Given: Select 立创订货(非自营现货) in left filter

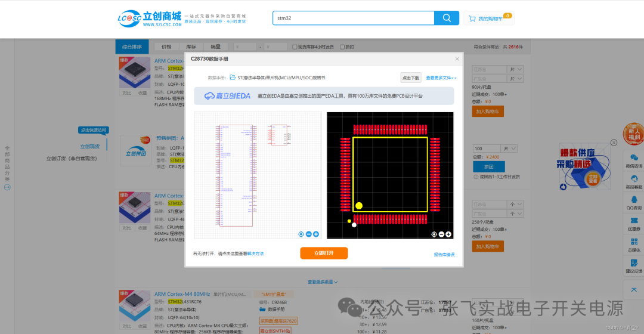Looking at the screenshot, I should point(72,159).
